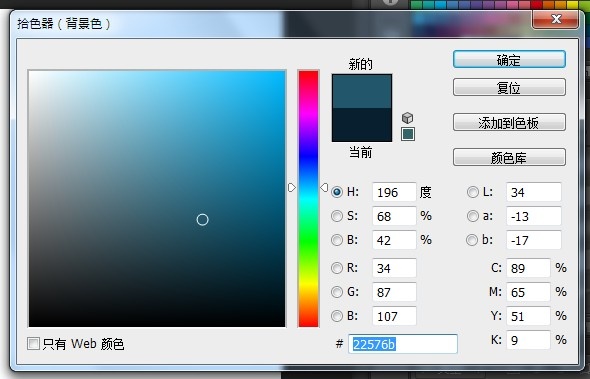The width and height of the screenshot is (590, 379).
Task: Select the L lightness radio button
Action: click(x=473, y=192)
